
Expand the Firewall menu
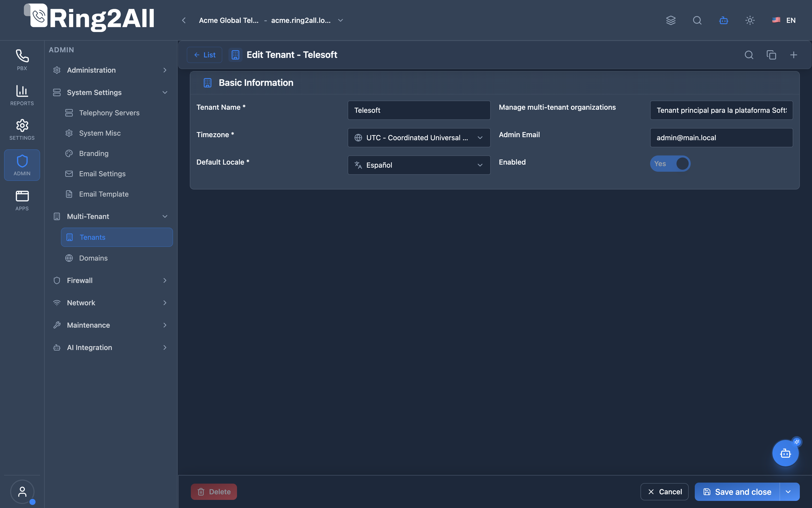[110, 280]
